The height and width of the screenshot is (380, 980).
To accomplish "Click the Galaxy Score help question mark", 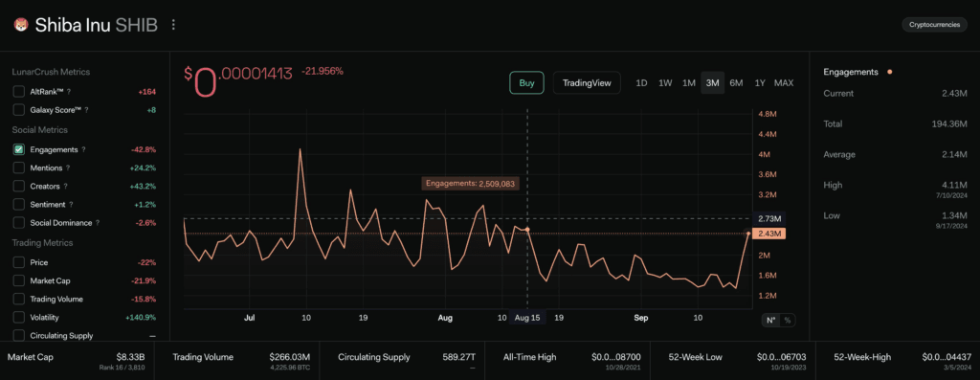I will tap(86, 110).
